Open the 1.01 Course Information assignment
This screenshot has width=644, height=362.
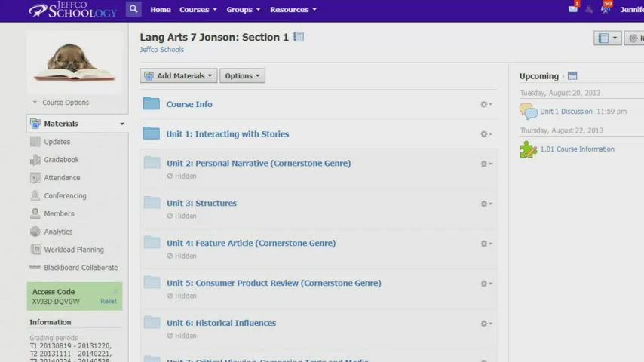pyautogui.click(x=577, y=149)
